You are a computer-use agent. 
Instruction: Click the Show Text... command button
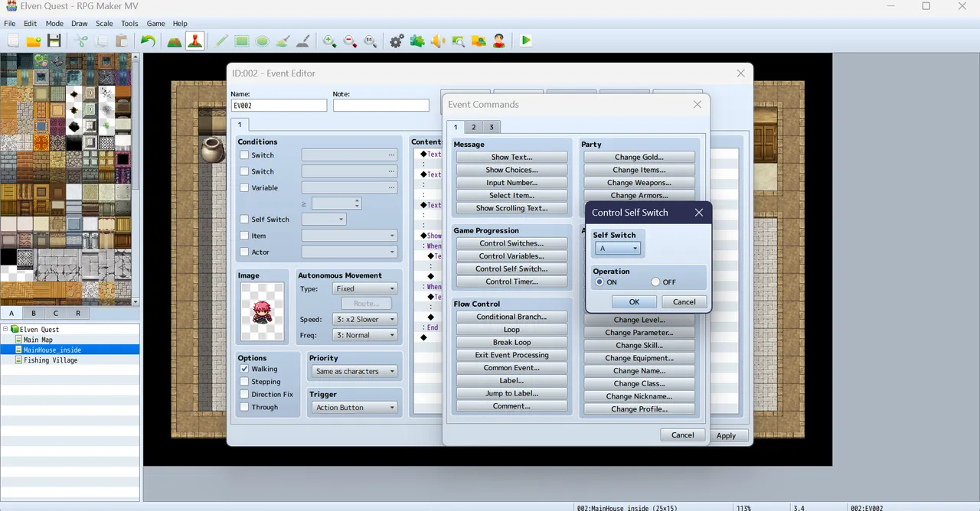[x=511, y=157]
